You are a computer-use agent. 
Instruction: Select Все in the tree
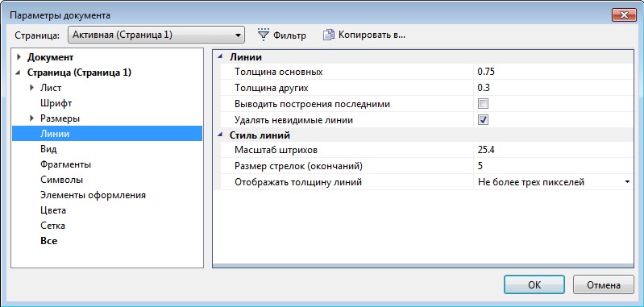click(48, 241)
